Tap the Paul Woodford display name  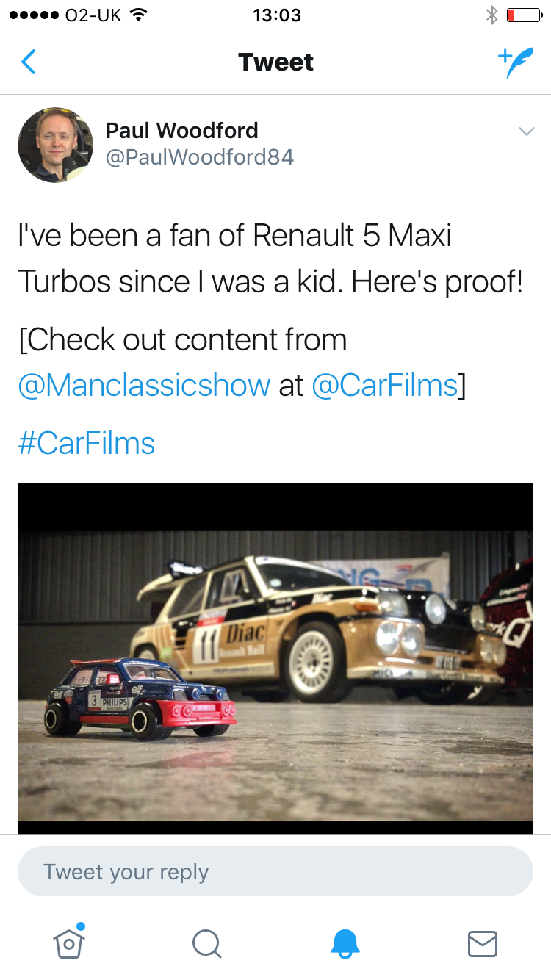click(x=182, y=131)
